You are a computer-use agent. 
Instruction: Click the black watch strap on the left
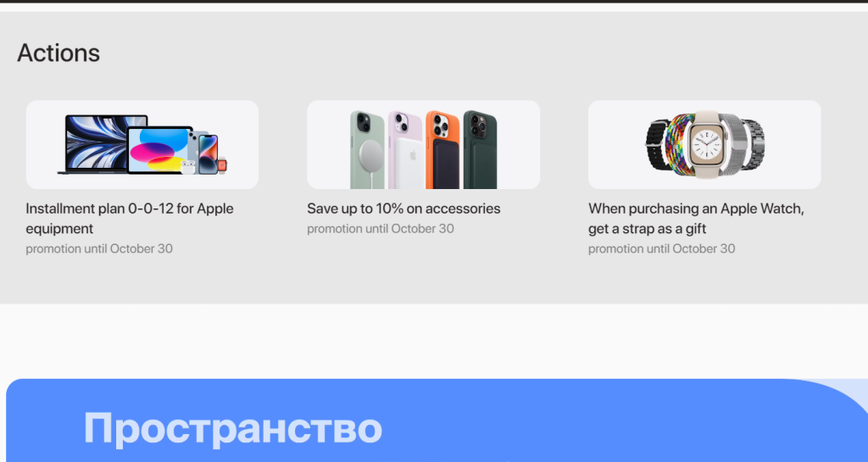[658, 144]
